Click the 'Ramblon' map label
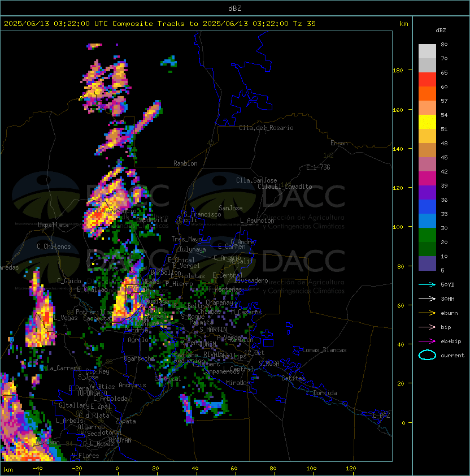This screenshot has width=470, height=476. click(185, 163)
